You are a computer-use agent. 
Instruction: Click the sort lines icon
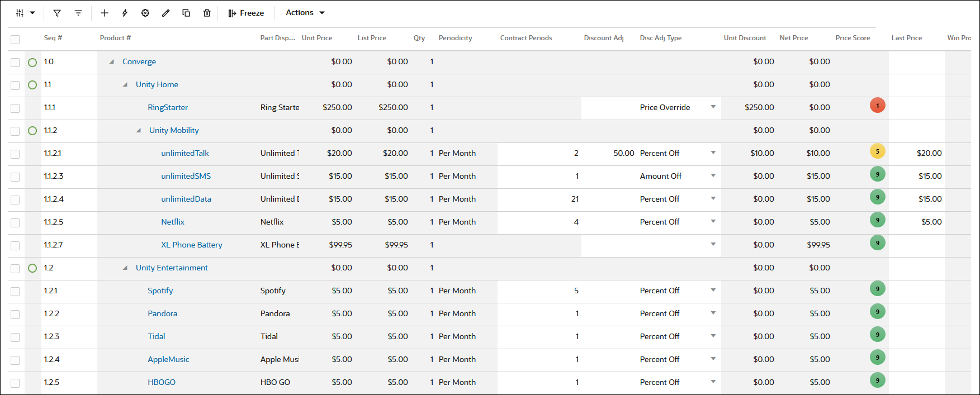pyautogui.click(x=78, y=13)
